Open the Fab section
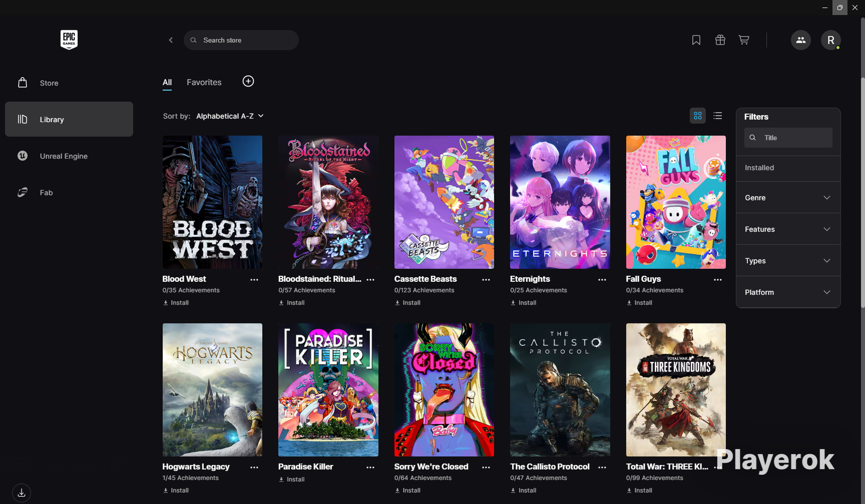Screen dimensions: 865x504 tap(69, 193)
